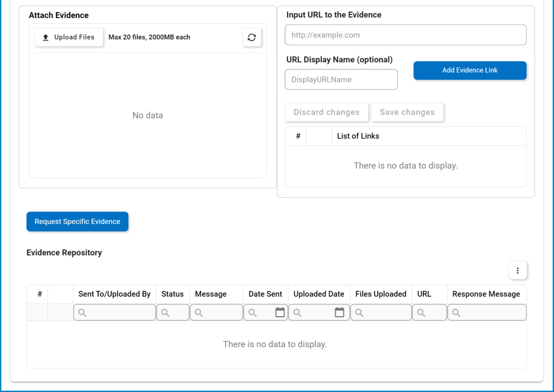Click the http://example.com URL input field
The height and width of the screenshot is (392, 554).
tap(406, 34)
